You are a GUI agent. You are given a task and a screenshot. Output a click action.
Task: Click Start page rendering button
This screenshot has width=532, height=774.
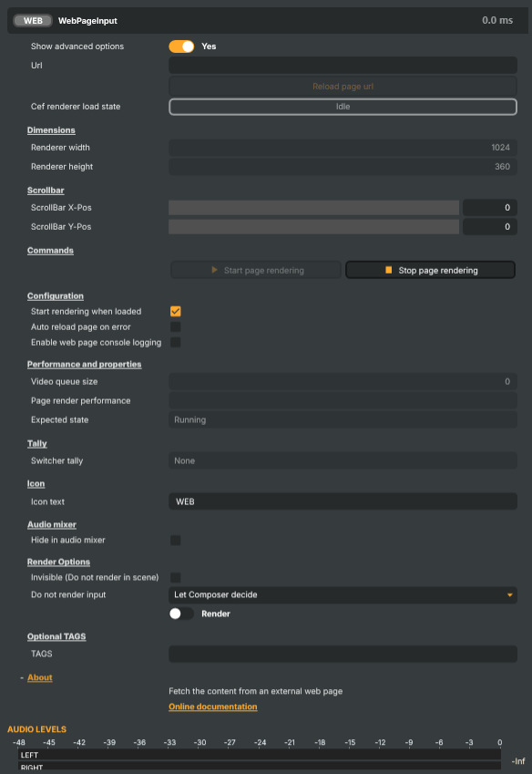coord(256,270)
